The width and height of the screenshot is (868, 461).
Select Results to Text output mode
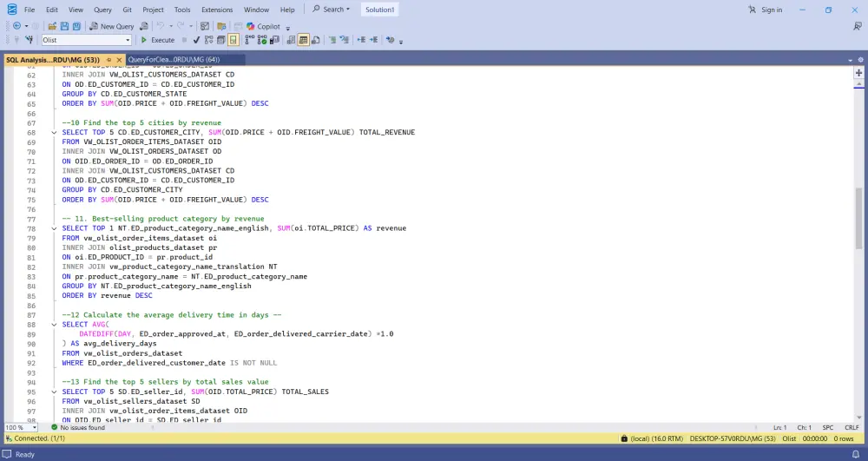click(291, 40)
